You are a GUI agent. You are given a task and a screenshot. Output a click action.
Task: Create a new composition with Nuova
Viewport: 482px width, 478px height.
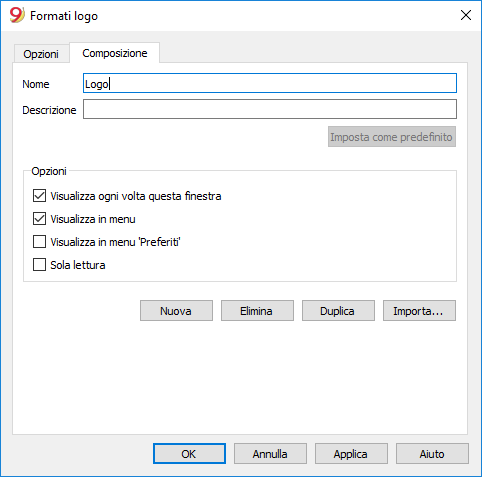[176, 311]
